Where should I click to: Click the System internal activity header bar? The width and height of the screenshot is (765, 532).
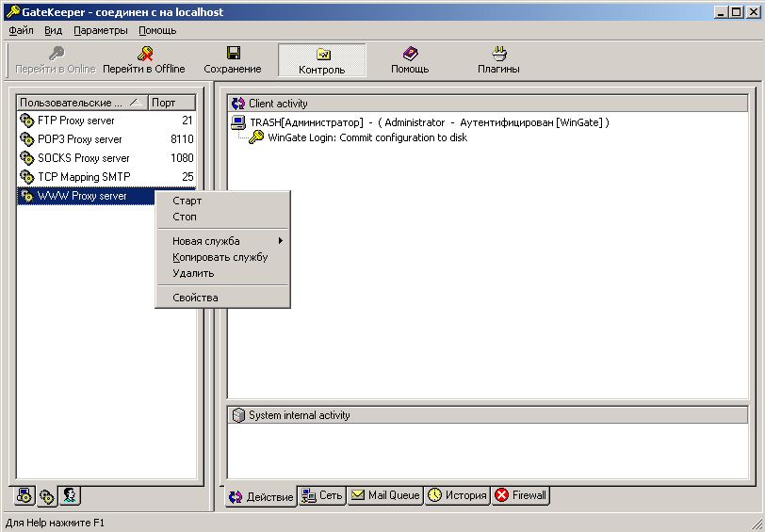pyautogui.click(x=488, y=415)
